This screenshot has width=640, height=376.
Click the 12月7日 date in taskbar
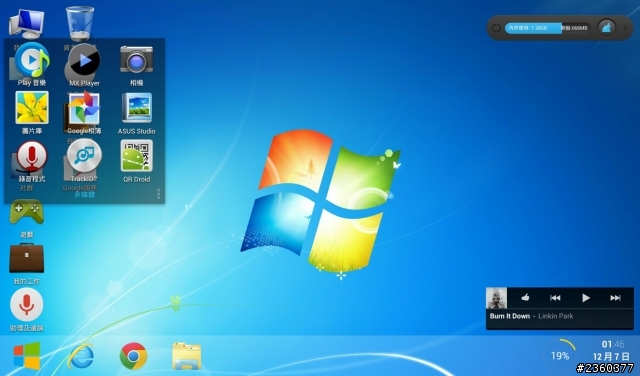tap(611, 357)
